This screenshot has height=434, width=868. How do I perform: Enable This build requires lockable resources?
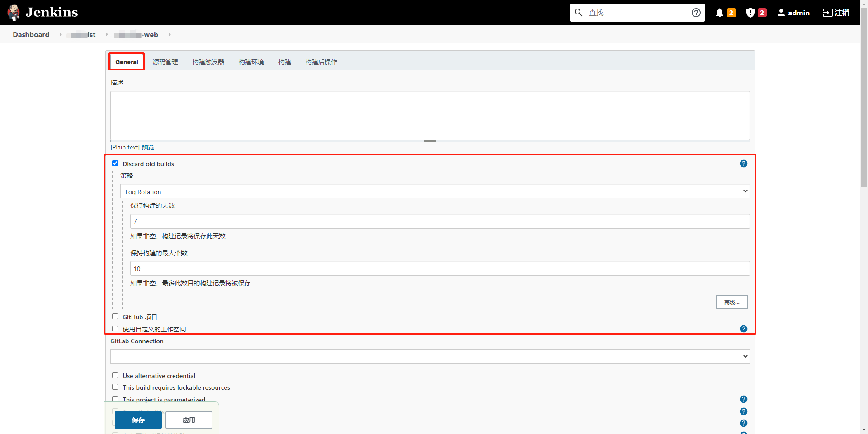(x=115, y=387)
